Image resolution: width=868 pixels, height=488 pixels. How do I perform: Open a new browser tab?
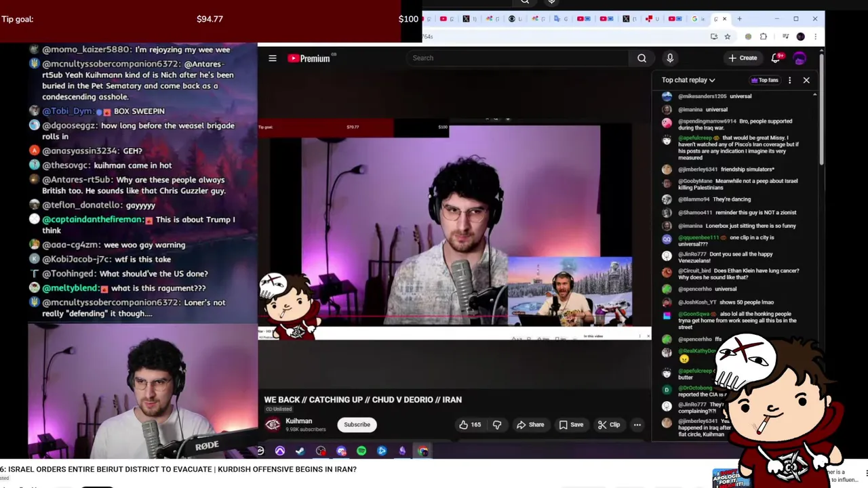pos(739,19)
